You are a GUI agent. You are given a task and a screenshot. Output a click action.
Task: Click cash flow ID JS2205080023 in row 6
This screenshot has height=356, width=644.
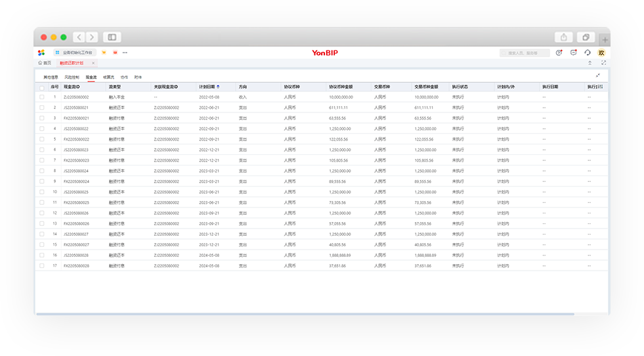(76, 150)
